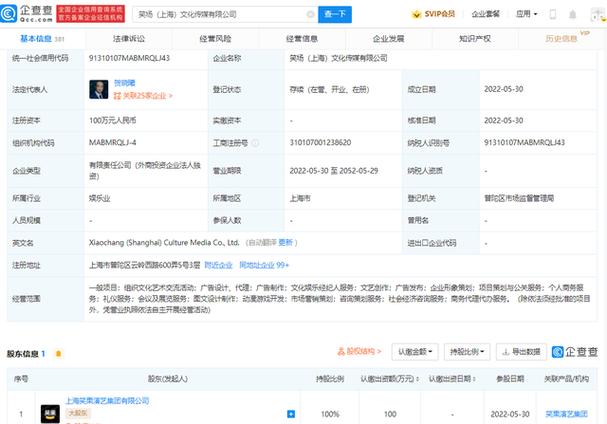Image resolution: width=607 pixels, height=424 pixels.
Task: Switch to the 经营信息 tab
Action: pyautogui.click(x=302, y=39)
